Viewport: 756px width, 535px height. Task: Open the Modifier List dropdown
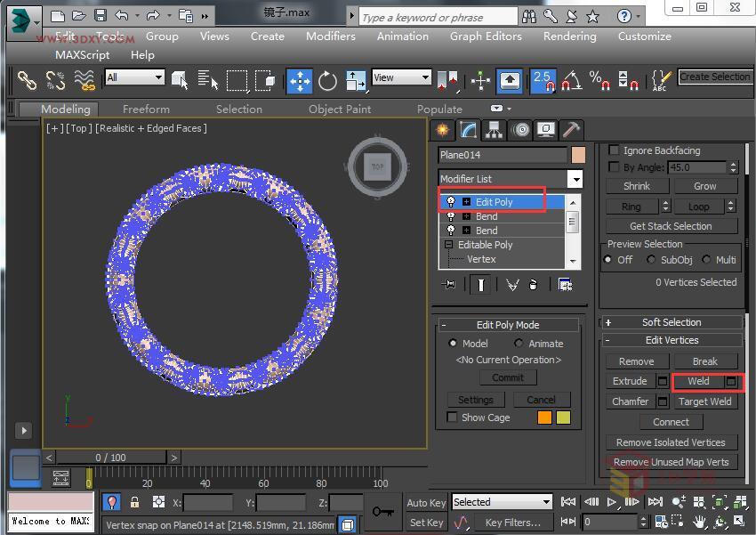(x=575, y=178)
